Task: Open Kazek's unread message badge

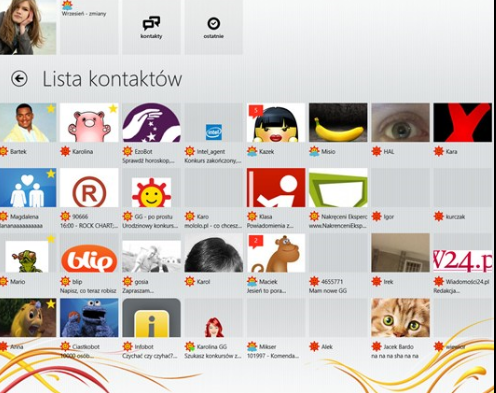Action: tap(256, 111)
